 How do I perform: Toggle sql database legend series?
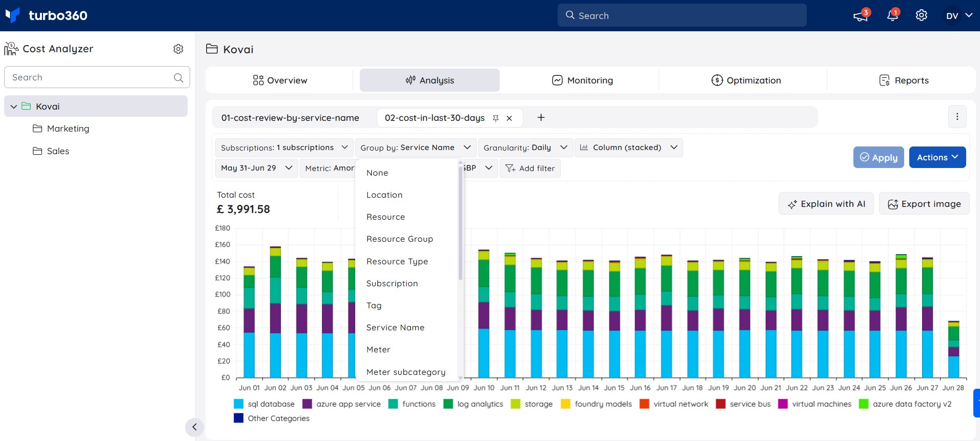pos(264,404)
